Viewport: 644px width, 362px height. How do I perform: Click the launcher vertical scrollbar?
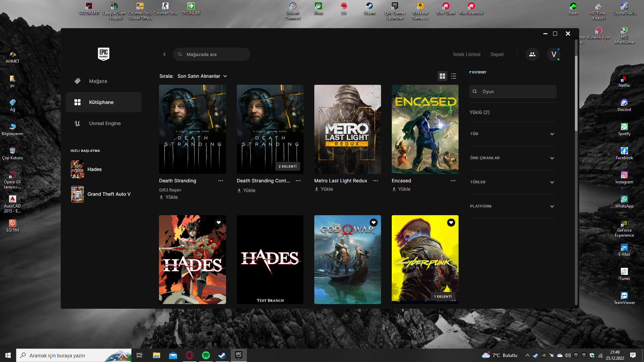pyautogui.click(x=576, y=94)
